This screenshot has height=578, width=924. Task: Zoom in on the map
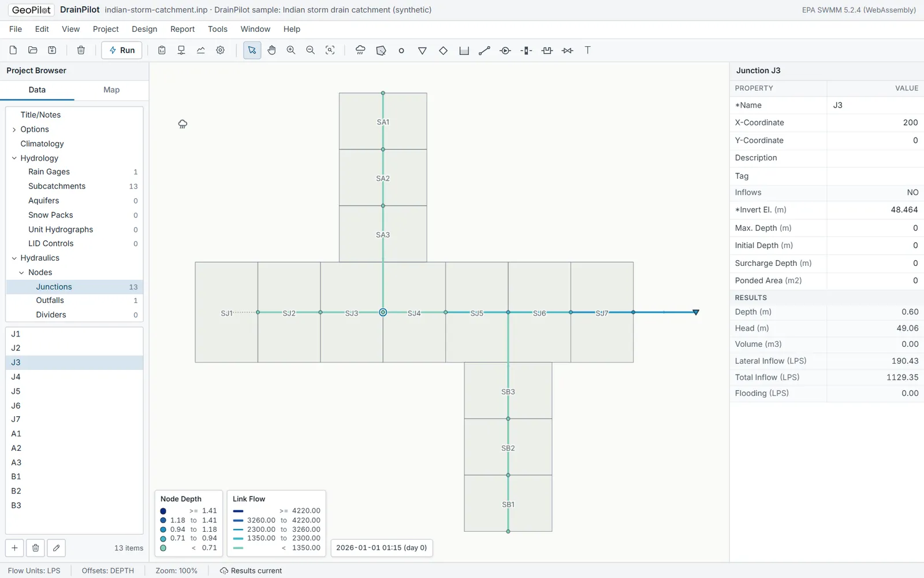[x=291, y=50]
